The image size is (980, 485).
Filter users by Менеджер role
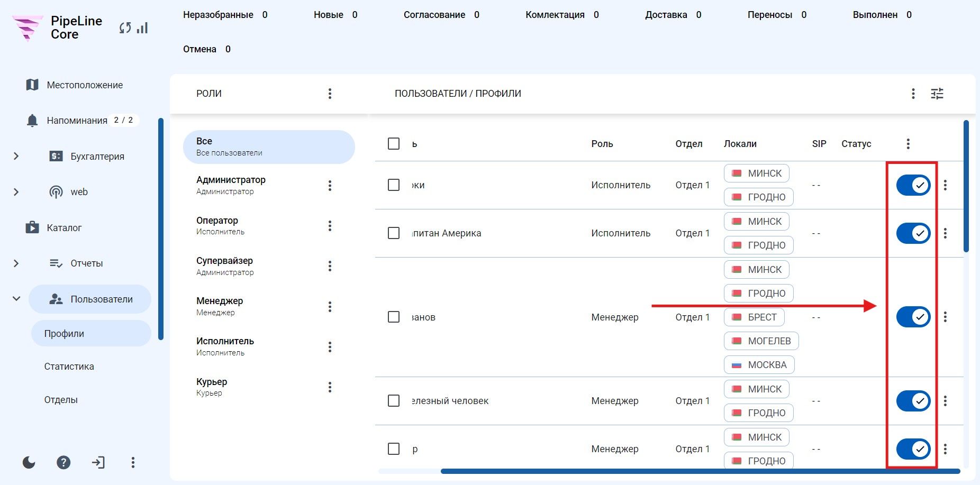[x=269, y=306]
